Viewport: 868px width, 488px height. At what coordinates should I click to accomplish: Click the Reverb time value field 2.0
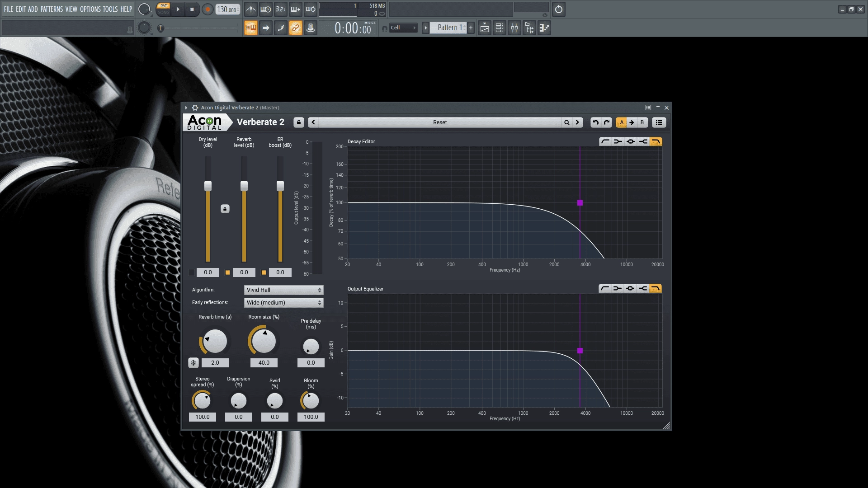(215, 363)
